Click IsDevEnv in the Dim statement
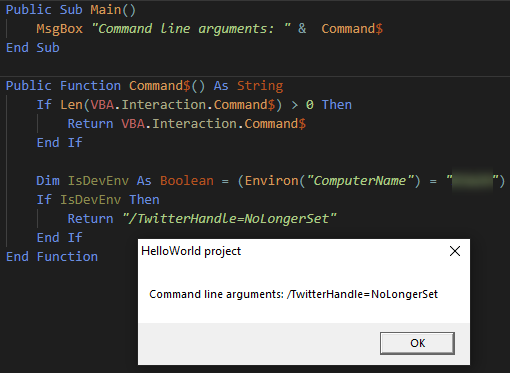Viewport: 510px width, 373px height. pos(98,181)
